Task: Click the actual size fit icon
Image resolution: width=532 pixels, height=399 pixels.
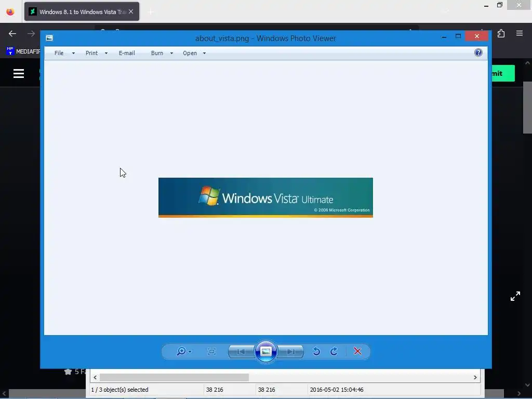Action: (x=211, y=352)
